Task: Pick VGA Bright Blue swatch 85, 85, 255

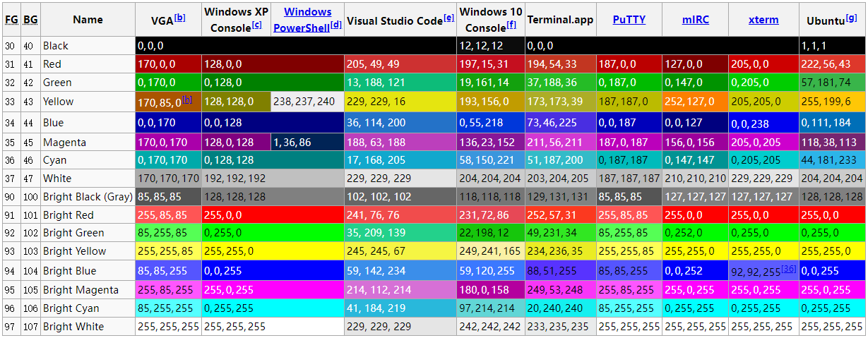Action: pyautogui.click(x=169, y=271)
